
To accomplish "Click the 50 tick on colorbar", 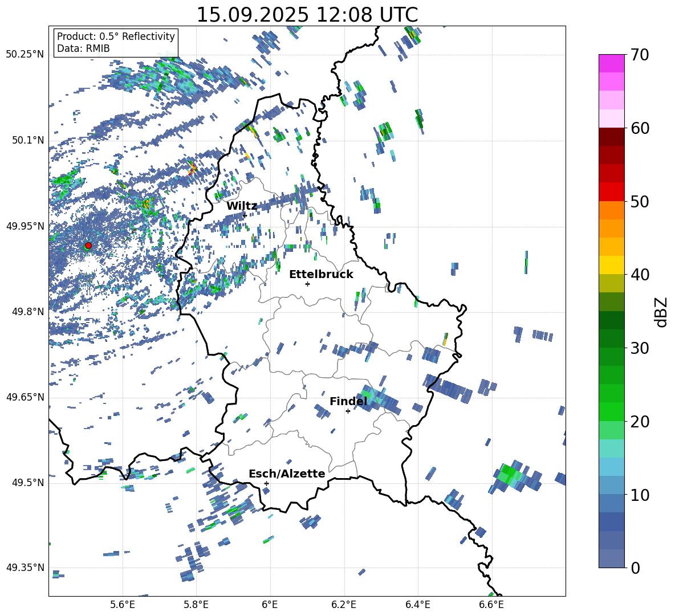I will (x=640, y=201).
